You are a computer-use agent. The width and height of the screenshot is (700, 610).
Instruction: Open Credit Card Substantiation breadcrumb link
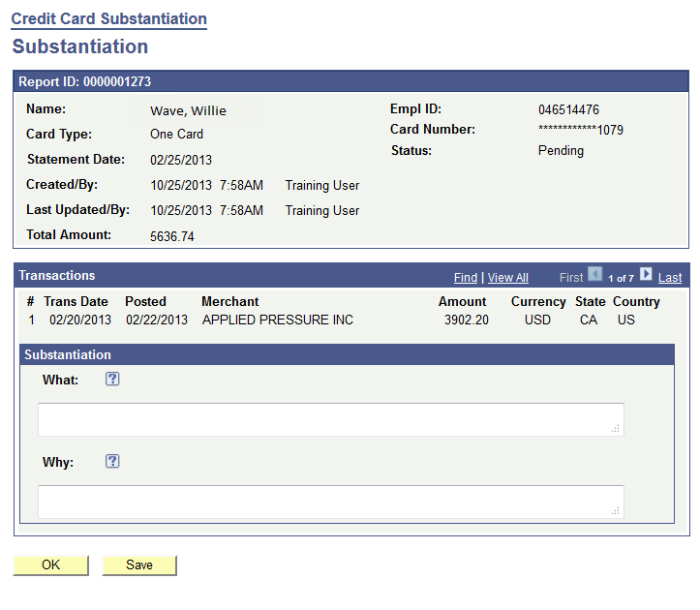pyautogui.click(x=109, y=19)
